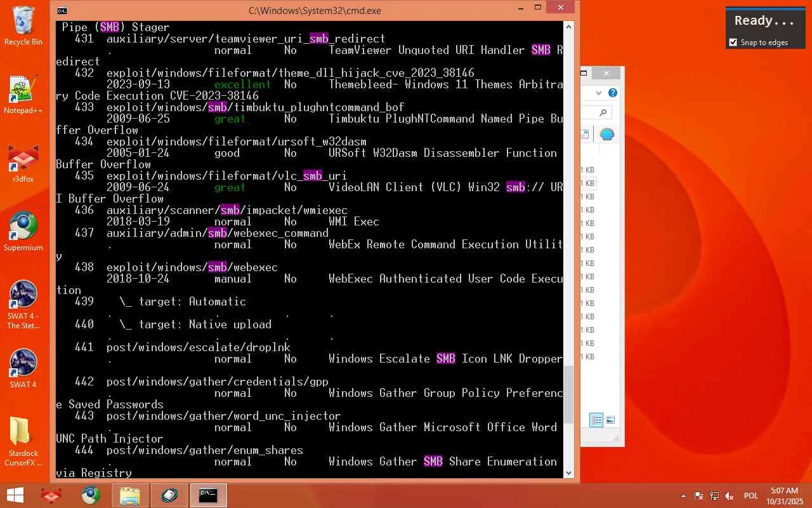Click the date 2023-09-13
Viewport: 812px width, 508px height.
click(138, 84)
